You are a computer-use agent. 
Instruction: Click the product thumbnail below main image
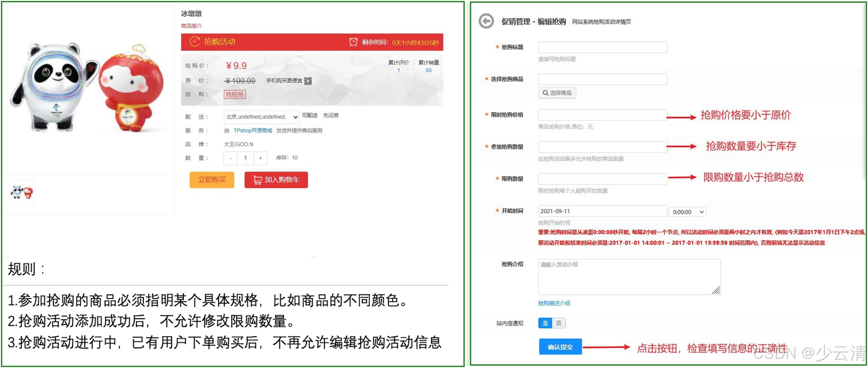pos(22,192)
